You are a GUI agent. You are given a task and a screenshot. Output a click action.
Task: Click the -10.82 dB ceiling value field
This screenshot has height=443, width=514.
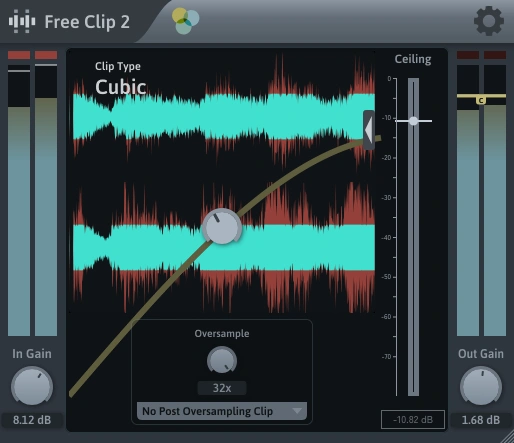coord(413,420)
